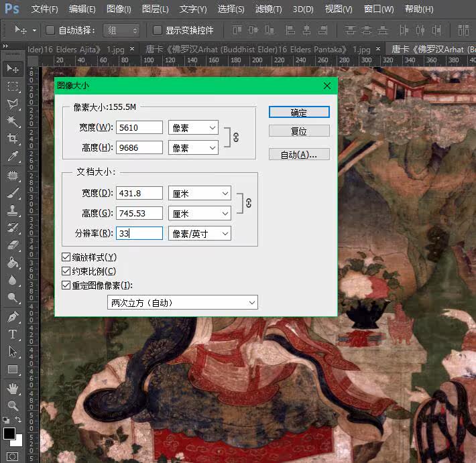Select the Horizontal Type tool
Image resolution: width=476 pixels, height=463 pixels.
[x=13, y=334]
